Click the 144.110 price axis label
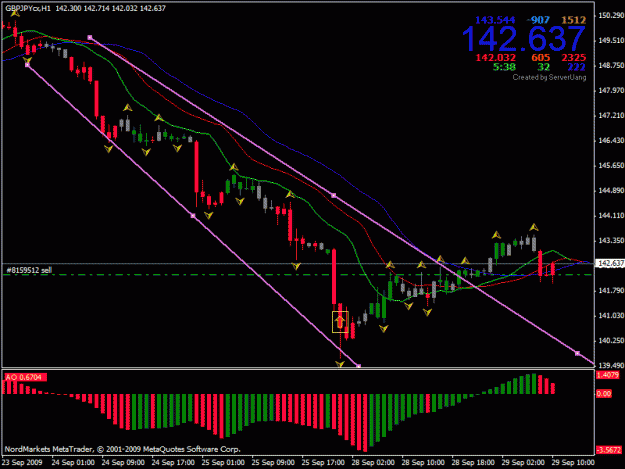 (x=611, y=216)
